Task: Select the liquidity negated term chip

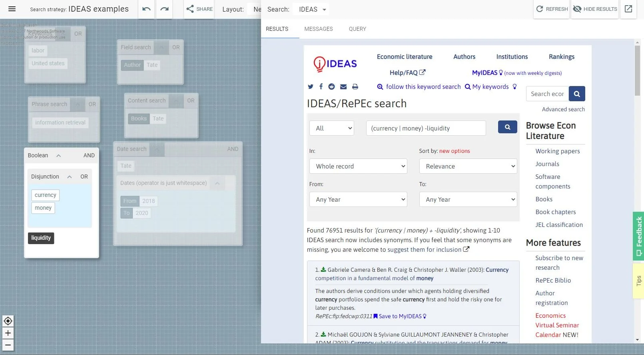Action: click(41, 238)
